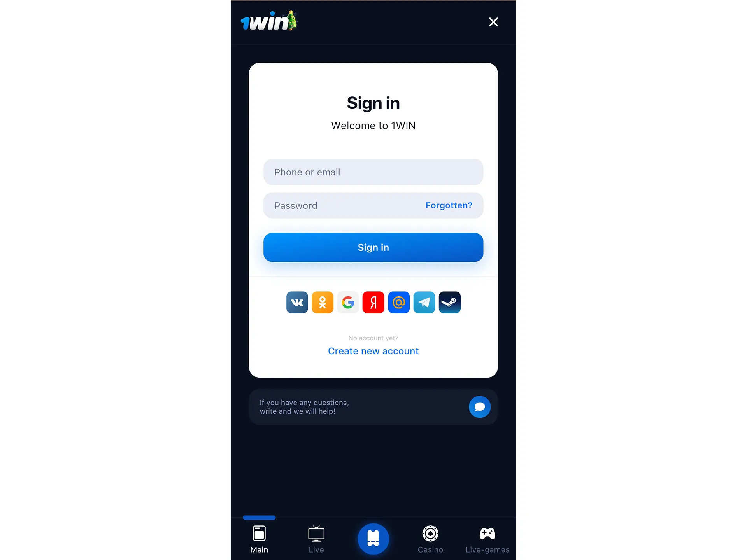Screen dimensions: 747x560
Task: Click the Sign in button
Action: [x=373, y=247]
